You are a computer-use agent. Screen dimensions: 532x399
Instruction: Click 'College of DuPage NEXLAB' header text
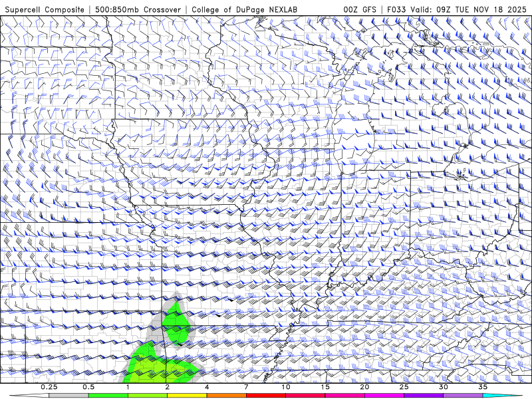pos(244,9)
